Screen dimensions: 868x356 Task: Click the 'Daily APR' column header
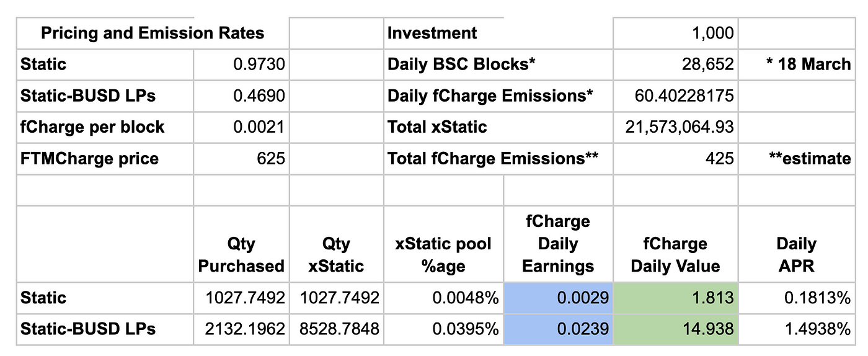click(x=796, y=254)
